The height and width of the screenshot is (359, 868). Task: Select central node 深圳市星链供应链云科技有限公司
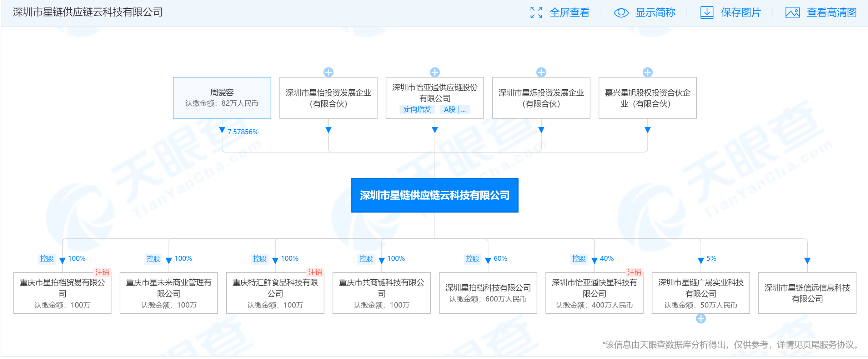point(435,195)
